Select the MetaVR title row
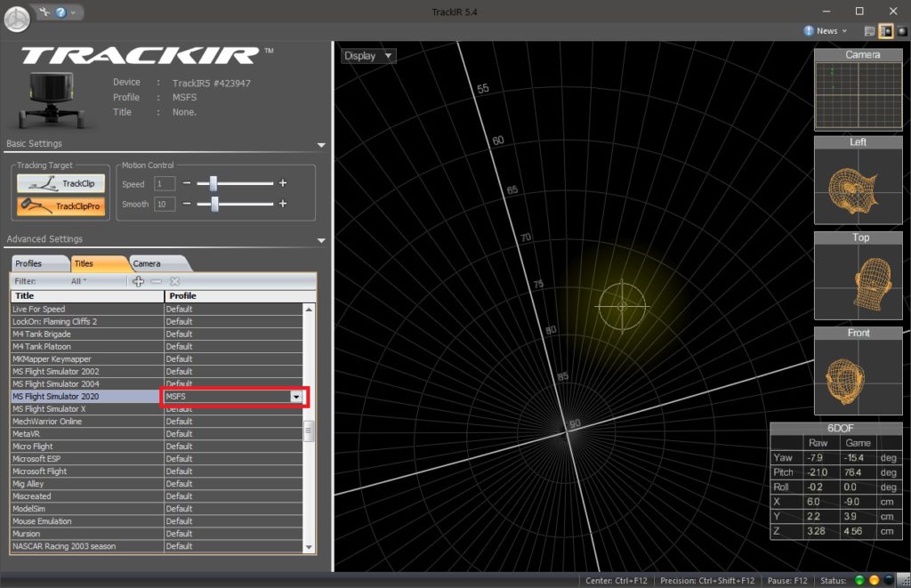 tap(157, 434)
